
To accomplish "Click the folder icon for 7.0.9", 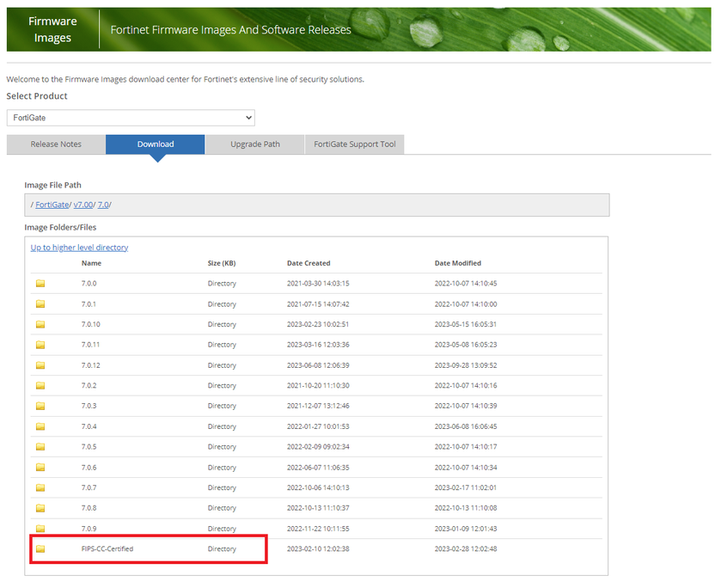I will click(x=40, y=529).
